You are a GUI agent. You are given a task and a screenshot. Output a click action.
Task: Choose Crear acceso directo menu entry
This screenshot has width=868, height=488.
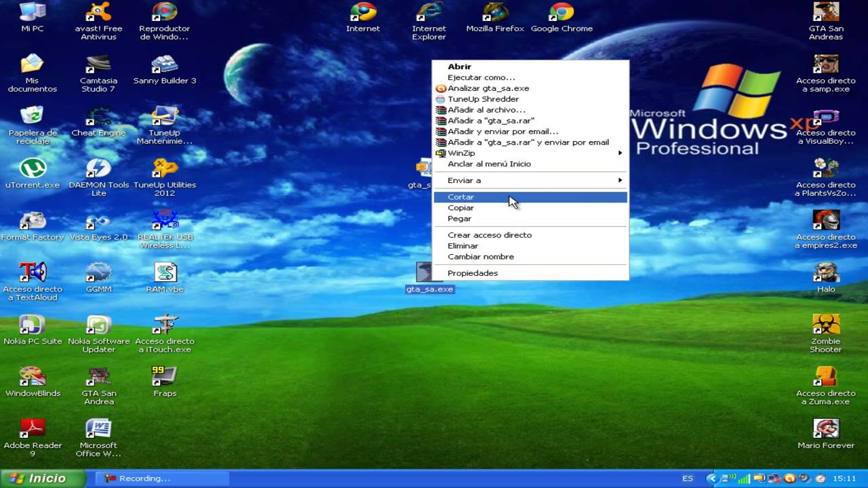tap(530, 235)
